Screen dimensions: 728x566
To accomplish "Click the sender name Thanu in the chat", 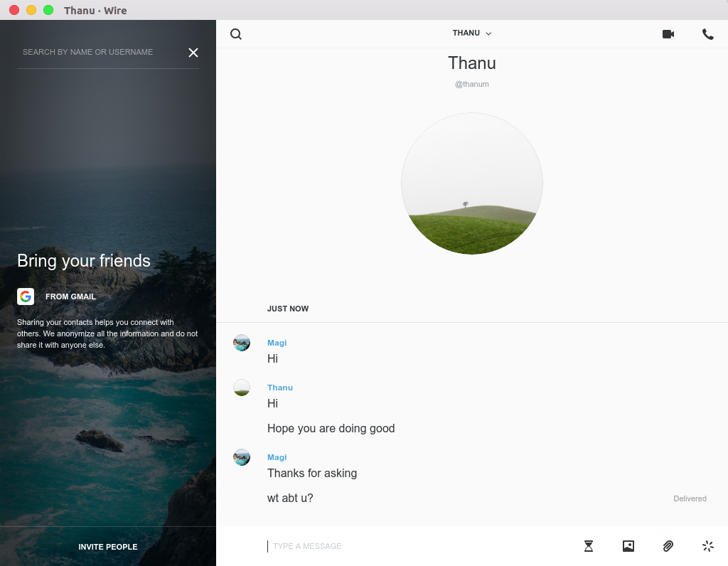I will pyautogui.click(x=280, y=388).
